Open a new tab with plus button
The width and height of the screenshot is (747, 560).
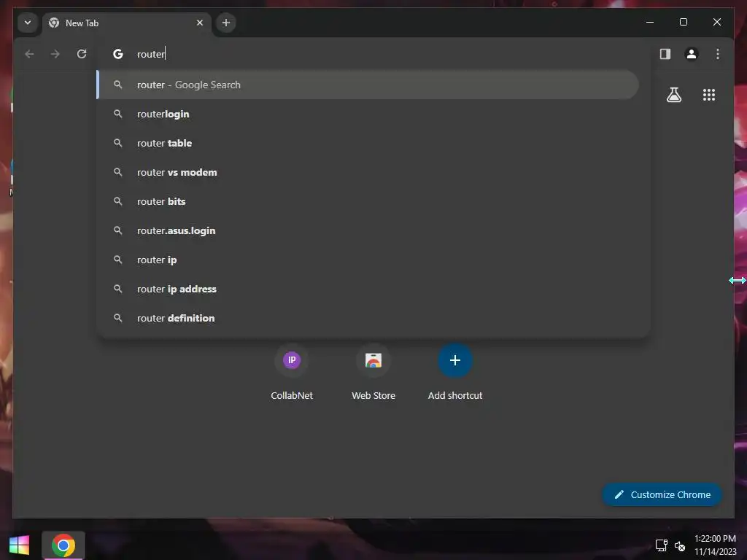point(226,23)
